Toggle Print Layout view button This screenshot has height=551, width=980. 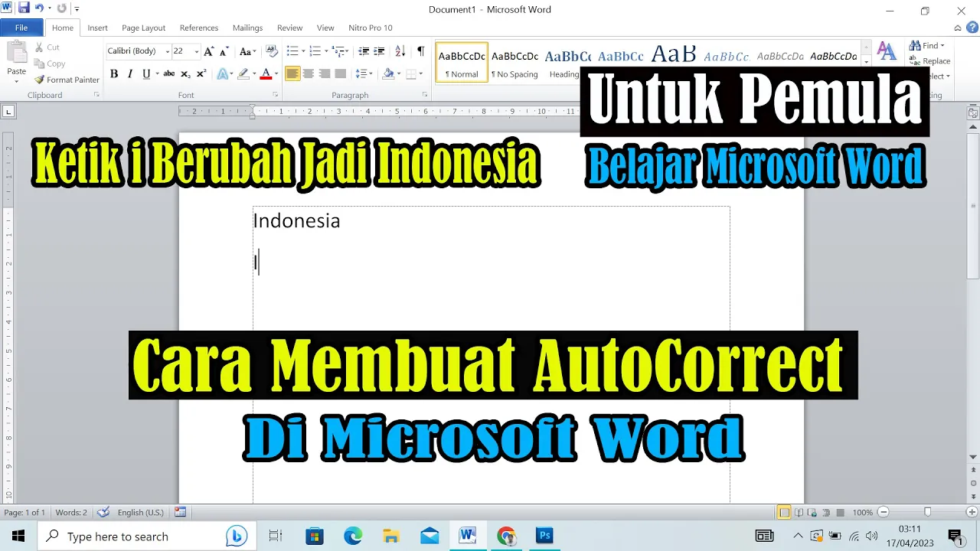pyautogui.click(x=784, y=512)
